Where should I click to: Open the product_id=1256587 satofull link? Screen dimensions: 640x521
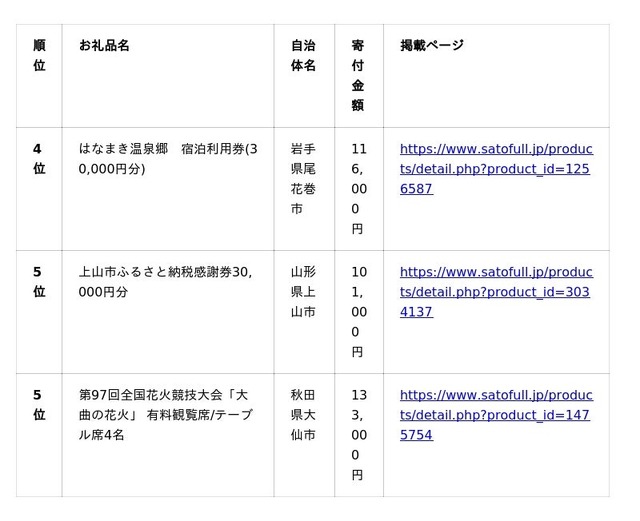(x=496, y=169)
